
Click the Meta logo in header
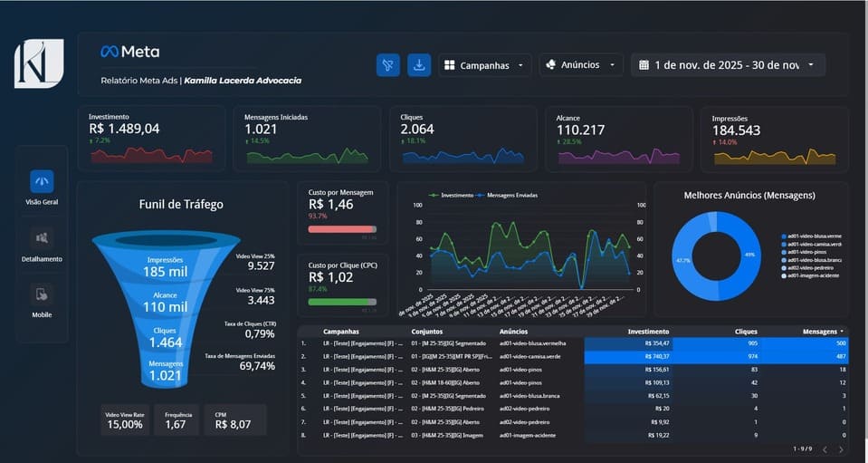pyautogui.click(x=130, y=53)
